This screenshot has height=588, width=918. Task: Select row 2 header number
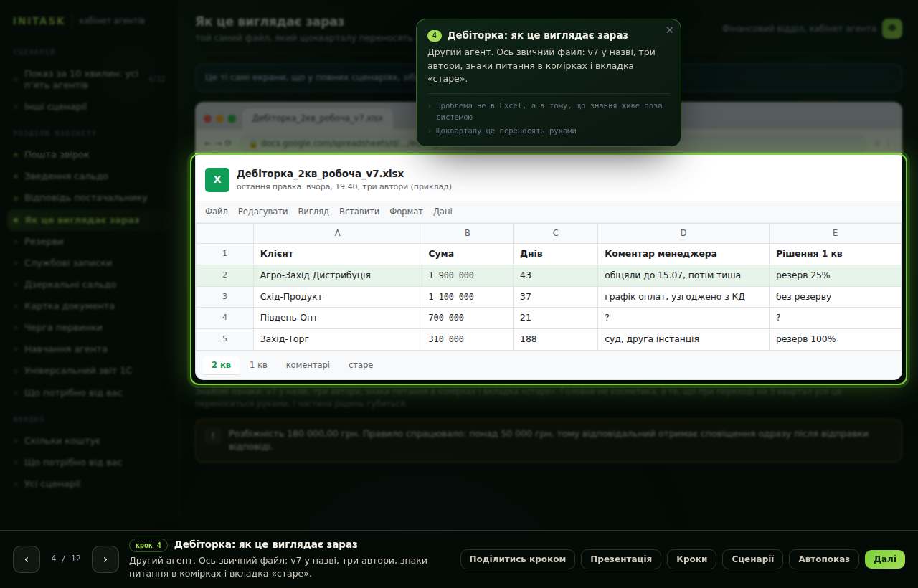point(224,275)
